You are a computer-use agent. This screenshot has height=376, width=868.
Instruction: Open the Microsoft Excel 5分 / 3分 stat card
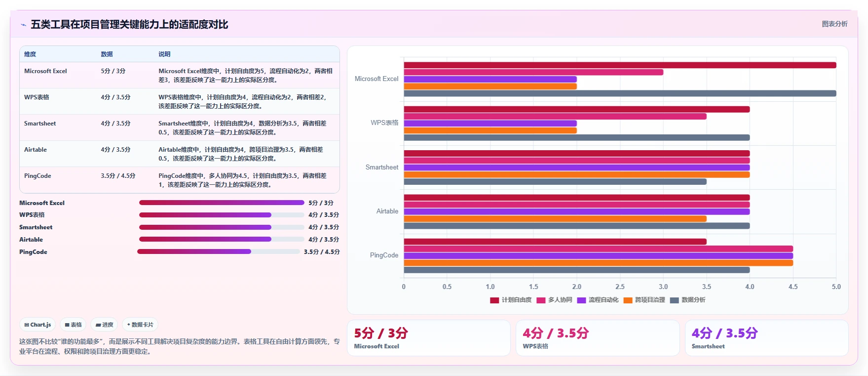click(429, 338)
